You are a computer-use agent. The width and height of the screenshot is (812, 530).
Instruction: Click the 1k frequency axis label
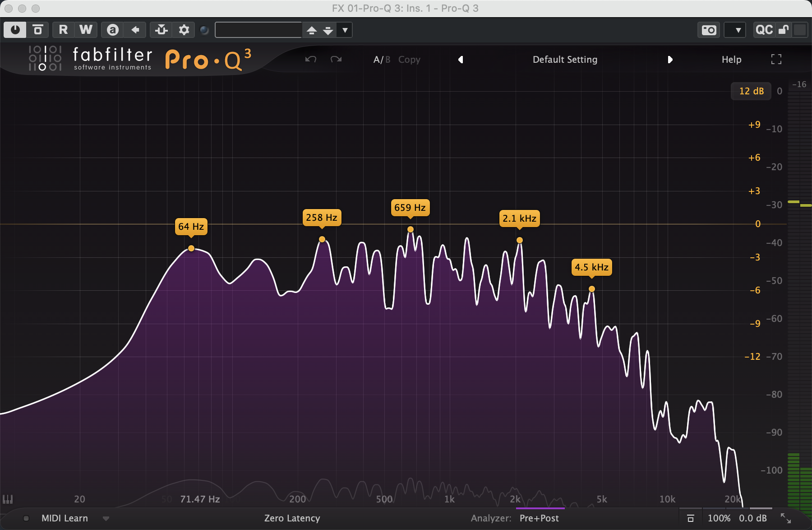click(x=449, y=499)
